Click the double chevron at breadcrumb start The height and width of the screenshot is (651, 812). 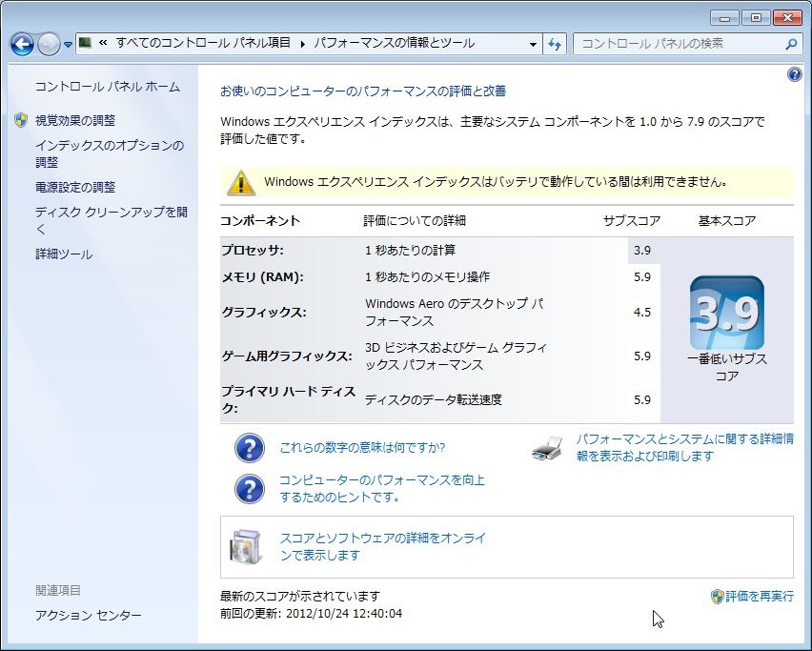pyautogui.click(x=103, y=43)
